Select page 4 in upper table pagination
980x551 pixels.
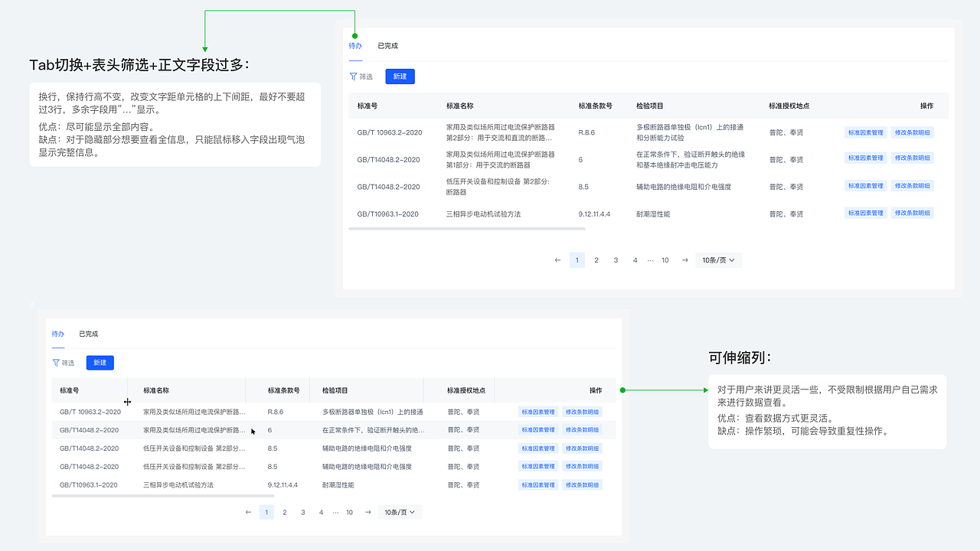[x=635, y=260]
